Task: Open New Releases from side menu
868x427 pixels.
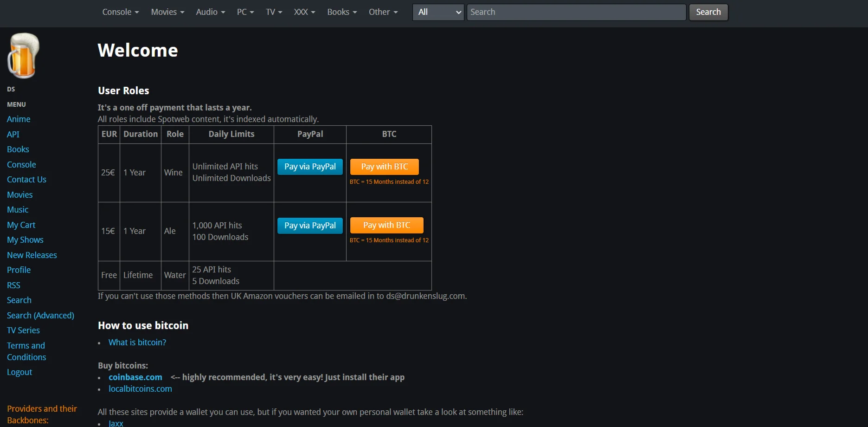Action: click(x=32, y=255)
